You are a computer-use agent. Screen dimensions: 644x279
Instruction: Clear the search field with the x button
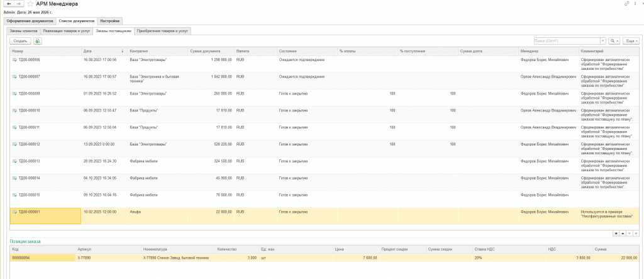(x=602, y=41)
